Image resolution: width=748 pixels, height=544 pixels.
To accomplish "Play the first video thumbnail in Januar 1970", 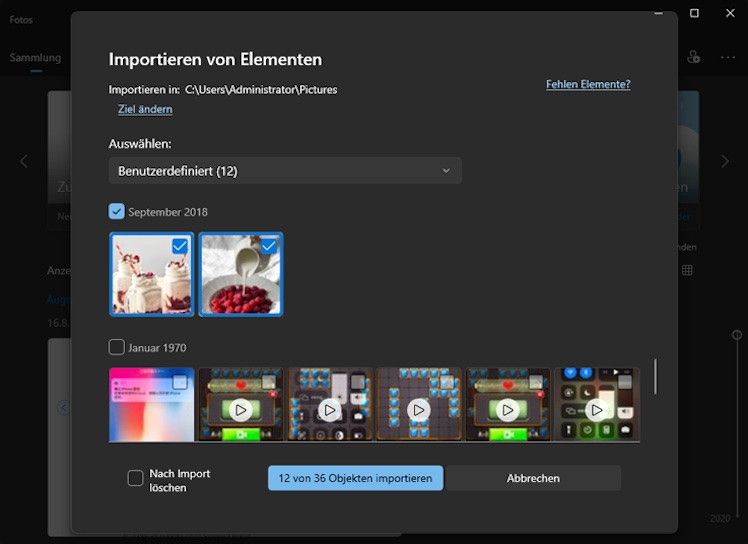I will pos(240,409).
